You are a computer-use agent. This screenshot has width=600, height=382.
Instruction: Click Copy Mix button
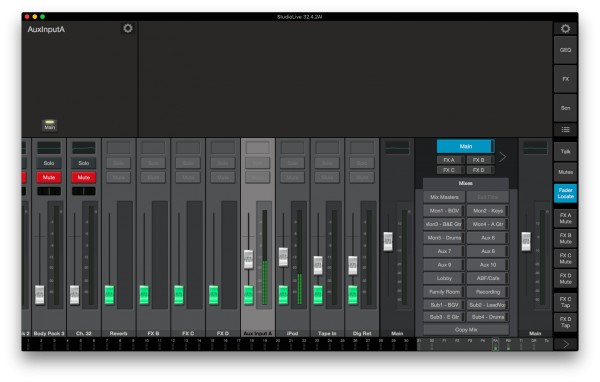tap(466, 330)
